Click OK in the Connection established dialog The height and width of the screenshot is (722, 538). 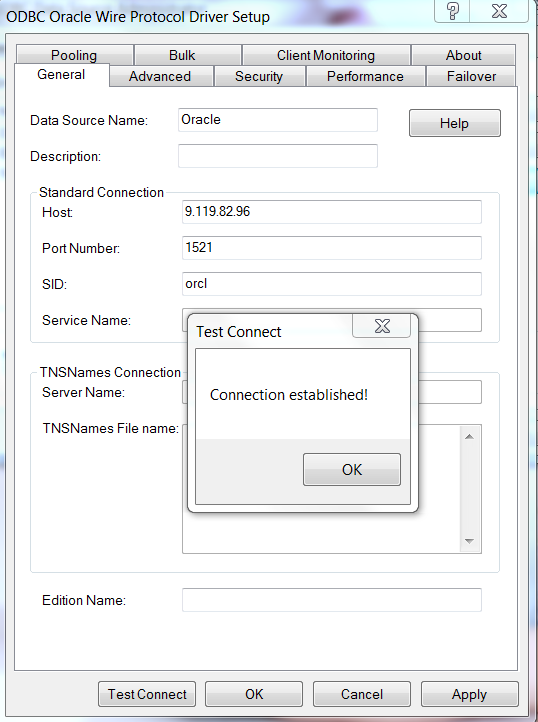pyautogui.click(x=352, y=470)
